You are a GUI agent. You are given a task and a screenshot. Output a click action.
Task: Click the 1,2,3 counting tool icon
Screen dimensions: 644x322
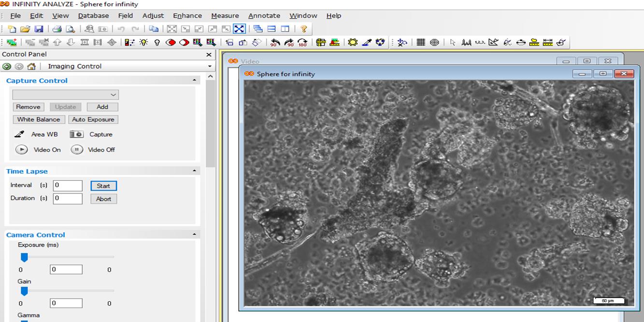480,43
